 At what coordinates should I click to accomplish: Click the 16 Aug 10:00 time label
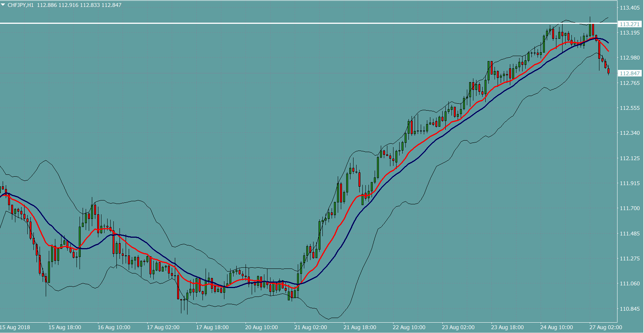point(114,327)
